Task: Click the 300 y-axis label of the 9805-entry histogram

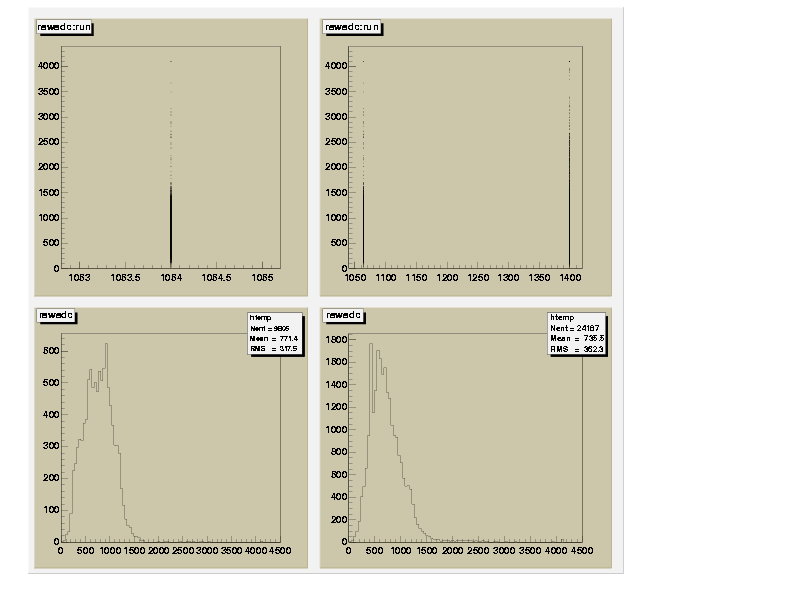Action: click(51, 446)
